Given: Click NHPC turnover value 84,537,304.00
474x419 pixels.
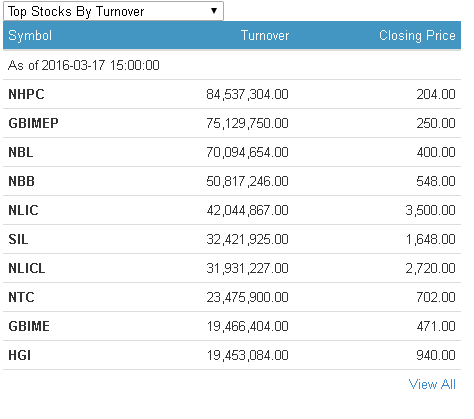Looking at the screenshot, I should tap(247, 94).
